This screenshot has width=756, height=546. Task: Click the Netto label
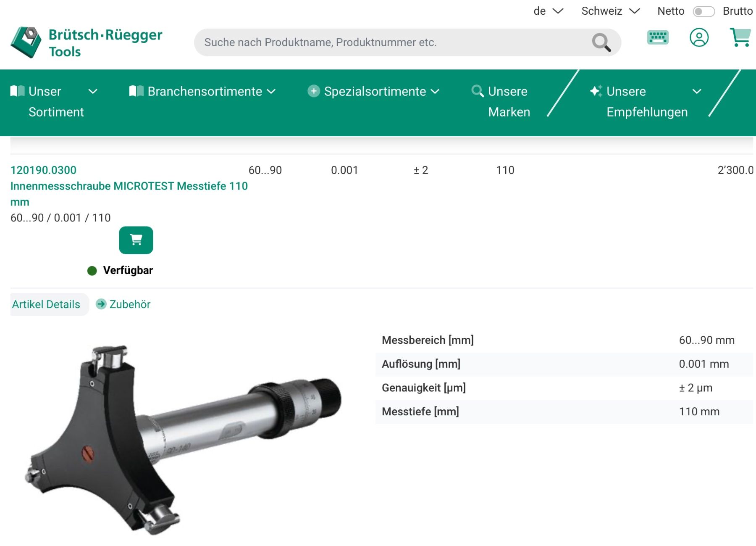[x=671, y=11]
